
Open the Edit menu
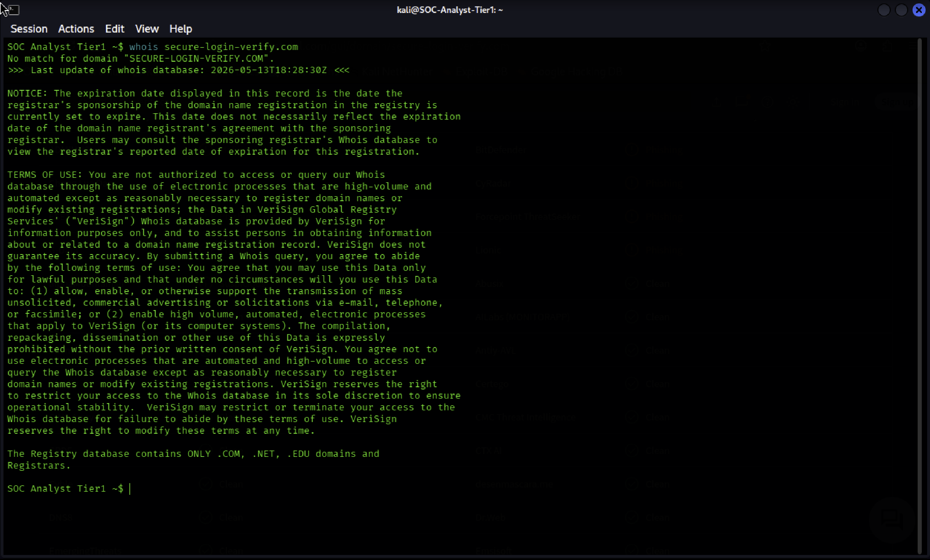click(x=114, y=29)
